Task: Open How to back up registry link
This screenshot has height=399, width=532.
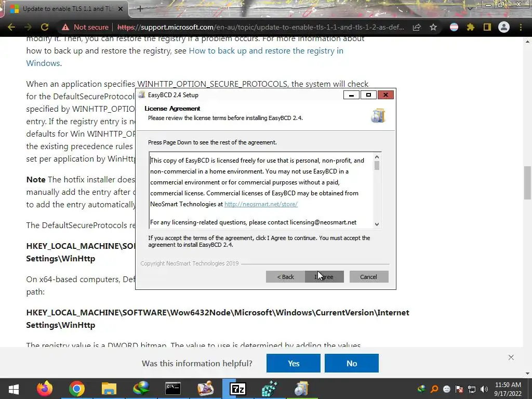Action: coord(266,51)
